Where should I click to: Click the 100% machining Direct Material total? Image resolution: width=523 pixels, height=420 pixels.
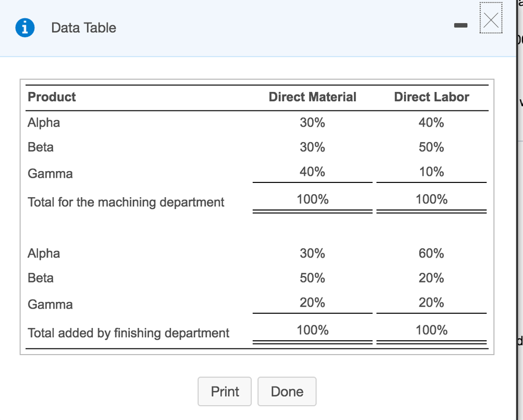(312, 199)
